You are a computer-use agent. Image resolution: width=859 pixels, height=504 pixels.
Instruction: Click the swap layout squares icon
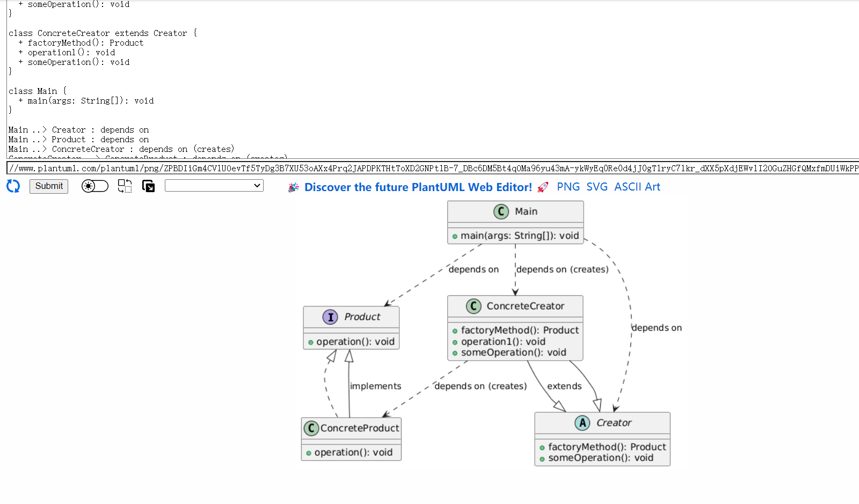(x=125, y=186)
